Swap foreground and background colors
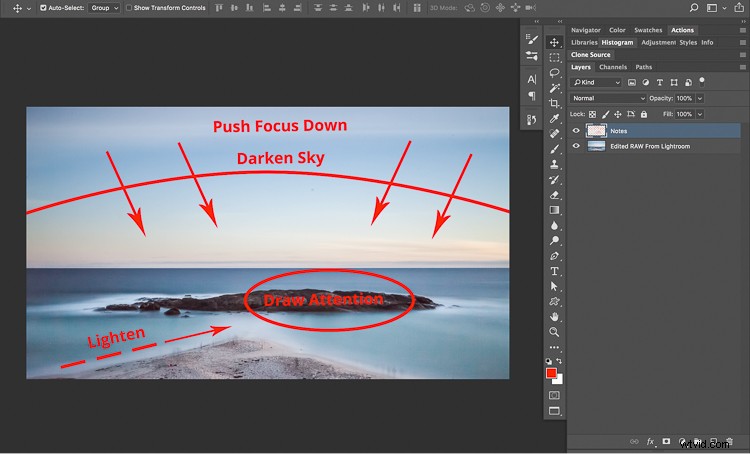 [x=559, y=361]
